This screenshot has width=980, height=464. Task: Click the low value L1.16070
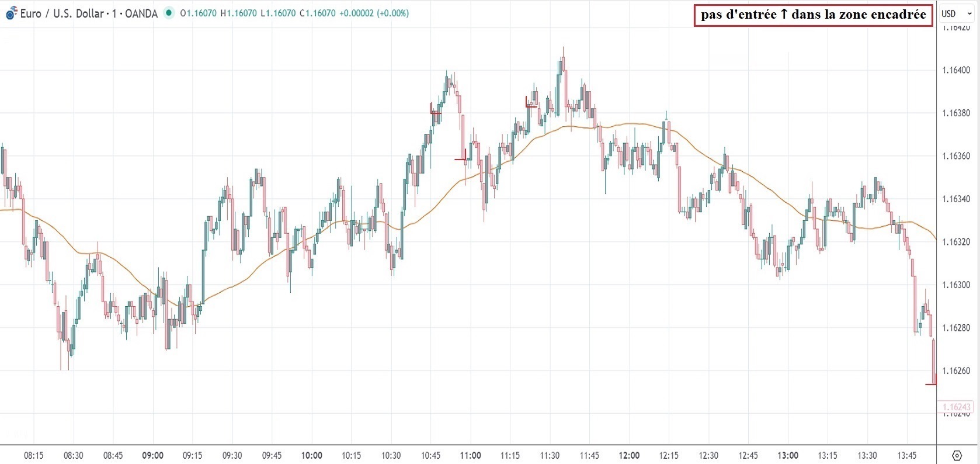point(278,13)
